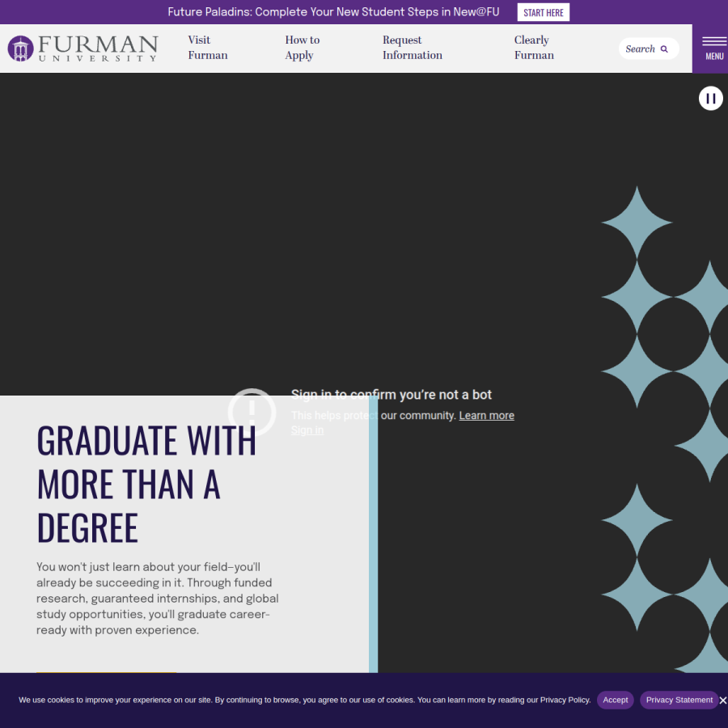The height and width of the screenshot is (728, 728).
Task: Click the Learn more link
Action: click(x=487, y=416)
